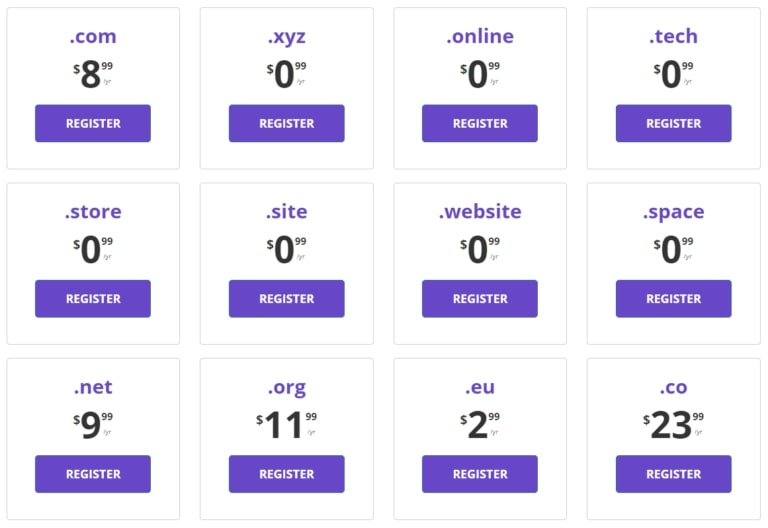Click Register under .store

(93, 299)
